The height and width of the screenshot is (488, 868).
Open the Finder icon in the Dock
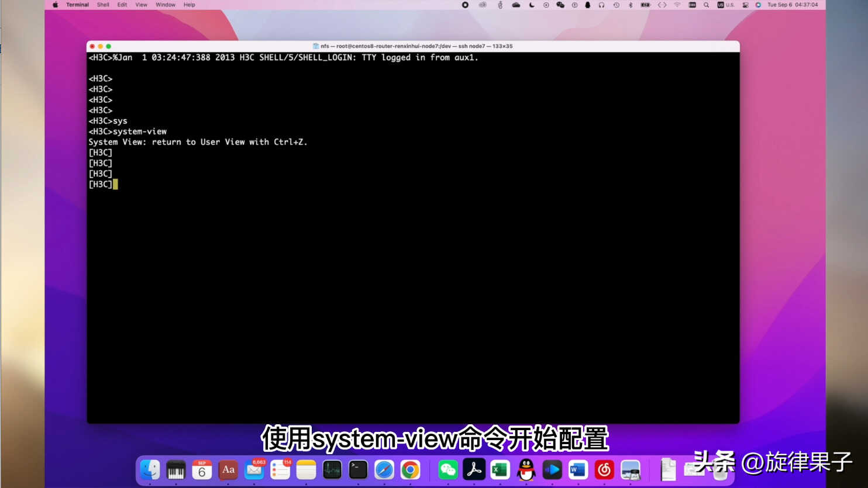tap(150, 469)
